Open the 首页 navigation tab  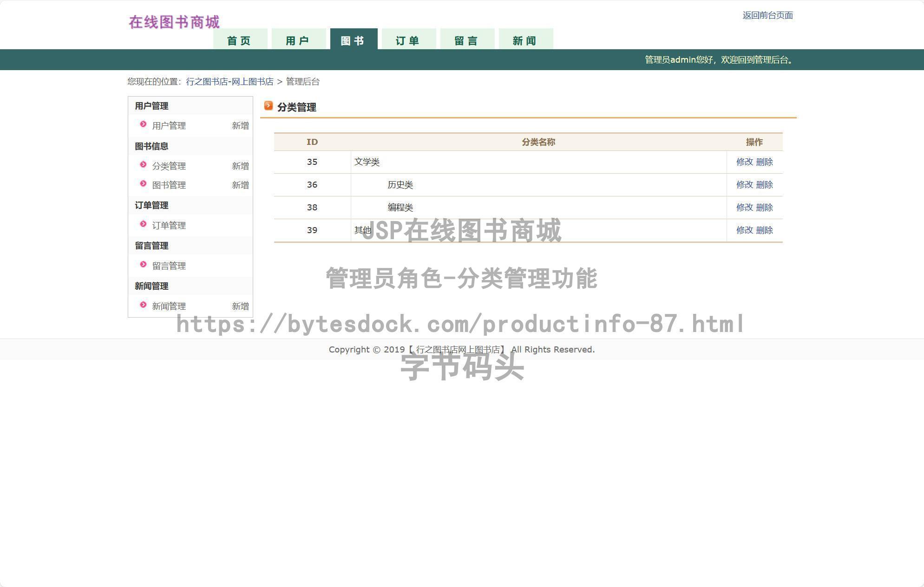coord(240,39)
